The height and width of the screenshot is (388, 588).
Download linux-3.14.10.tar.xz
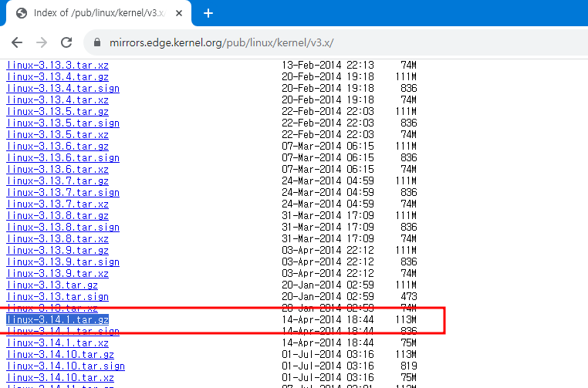[60, 378]
